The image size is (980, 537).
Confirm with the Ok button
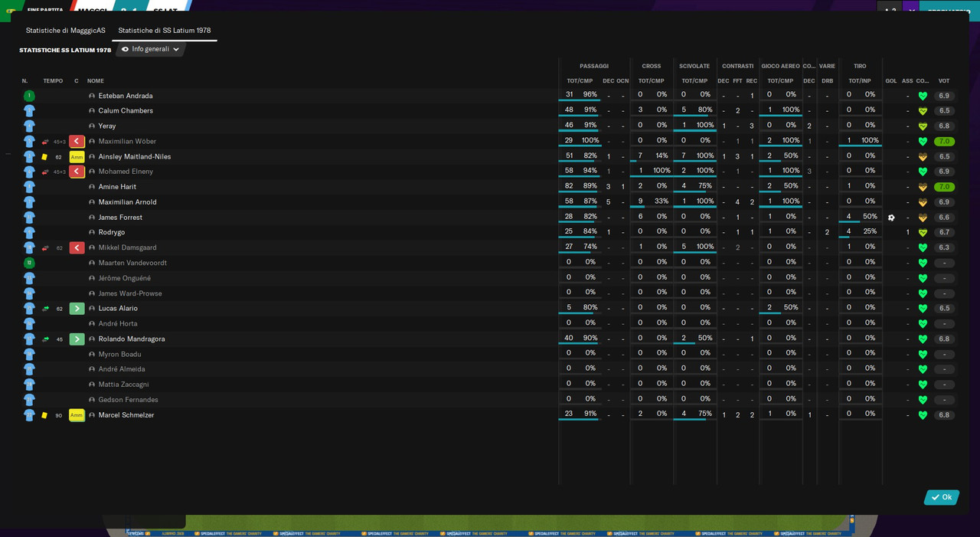942,497
